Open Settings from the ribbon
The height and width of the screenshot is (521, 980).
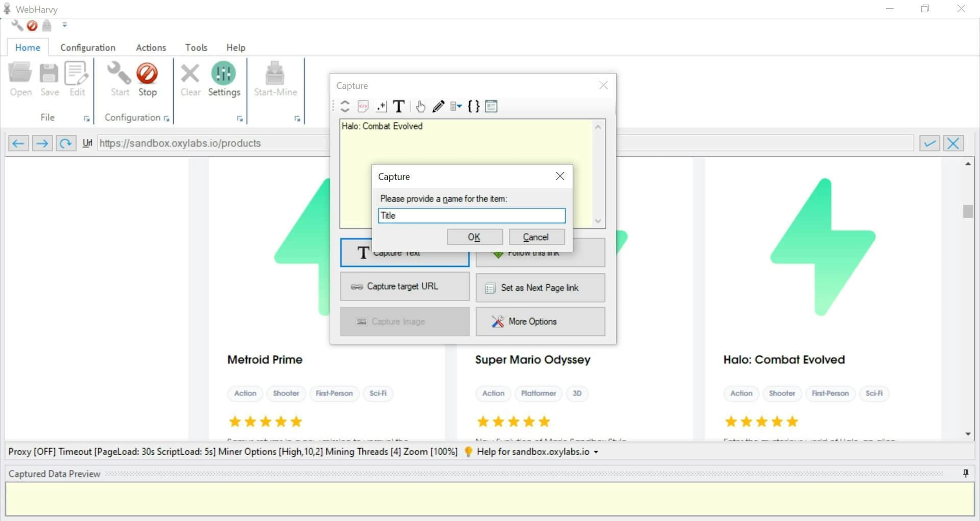coord(224,80)
